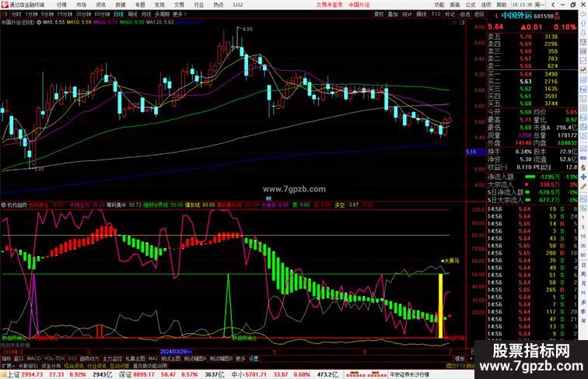The image size is (588, 379).
Task: Open the 交易 menu
Action: pos(179,5)
